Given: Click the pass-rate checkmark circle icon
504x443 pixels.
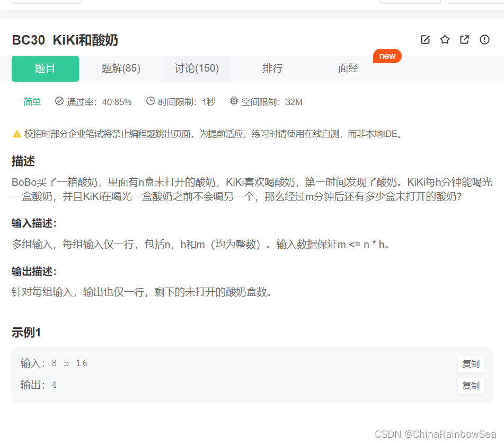Looking at the screenshot, I should coord(59,101).
